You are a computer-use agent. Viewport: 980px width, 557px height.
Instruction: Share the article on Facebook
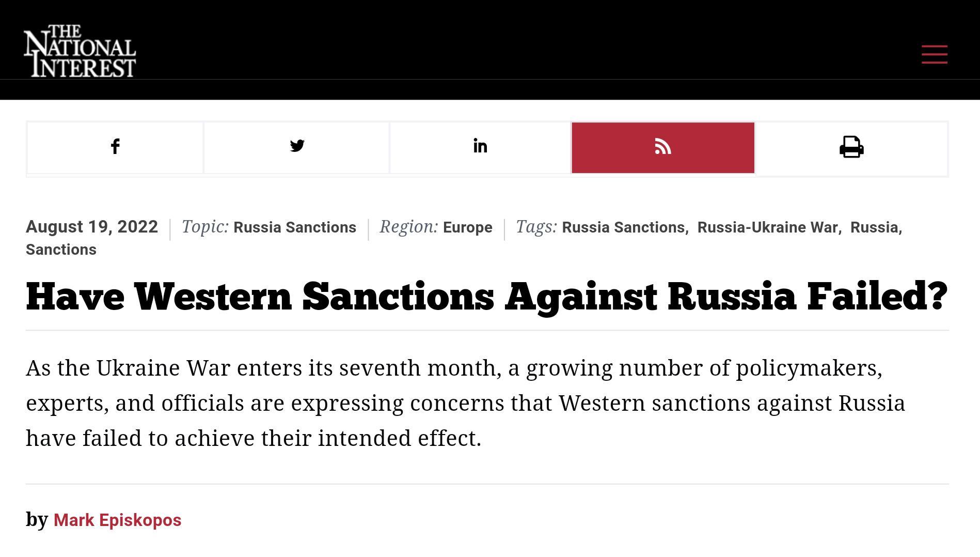[115, 148]
